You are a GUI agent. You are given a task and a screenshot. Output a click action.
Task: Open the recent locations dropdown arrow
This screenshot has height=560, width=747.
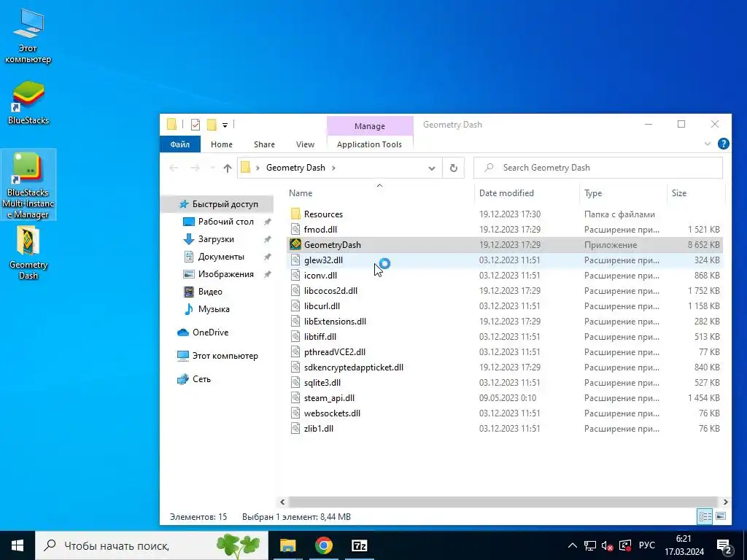click(212, 168)
